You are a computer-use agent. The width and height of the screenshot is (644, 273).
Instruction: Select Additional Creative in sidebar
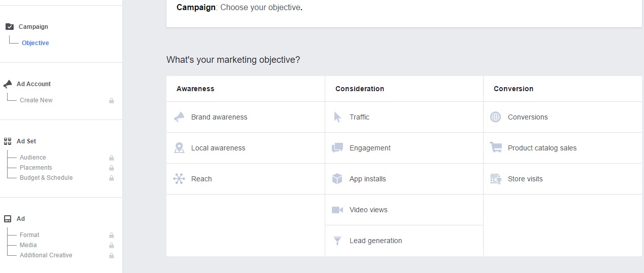point(46,255)
